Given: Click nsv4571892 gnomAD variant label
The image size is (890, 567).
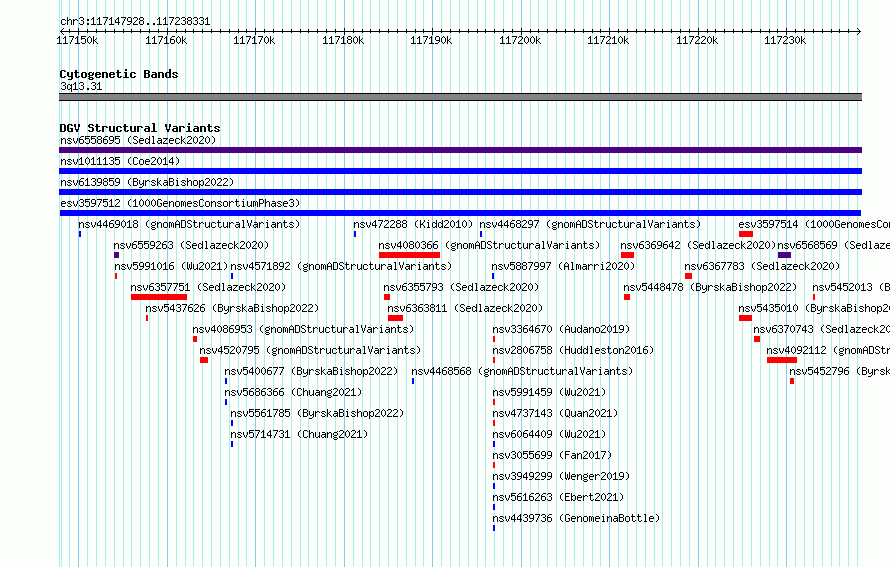Looking at the screenshot, I should coord(341,266).
